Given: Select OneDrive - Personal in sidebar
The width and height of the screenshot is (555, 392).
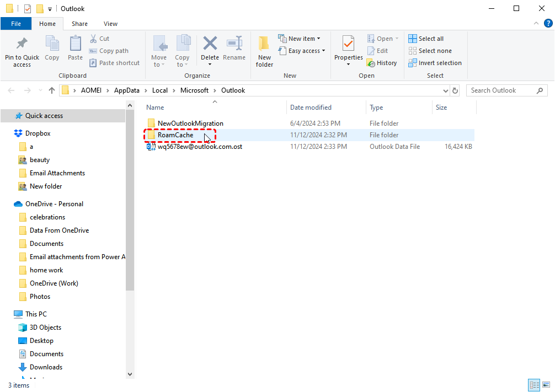Looking at the screenshot, I should pyautogui.click(x=54, y=204).
